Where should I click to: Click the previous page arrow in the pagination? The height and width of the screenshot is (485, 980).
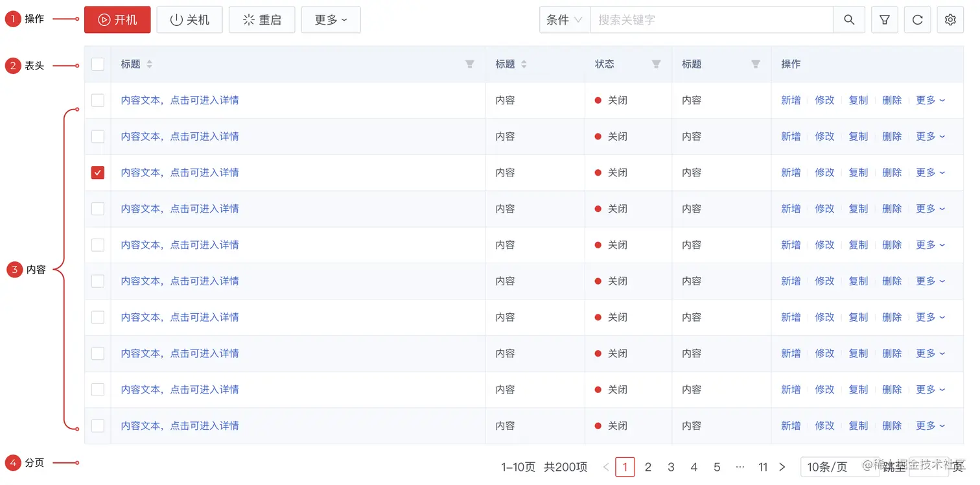point(606,467)
